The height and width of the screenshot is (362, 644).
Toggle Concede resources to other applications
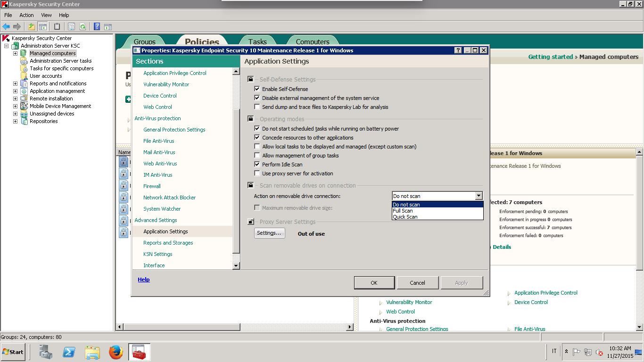point(257,138)
